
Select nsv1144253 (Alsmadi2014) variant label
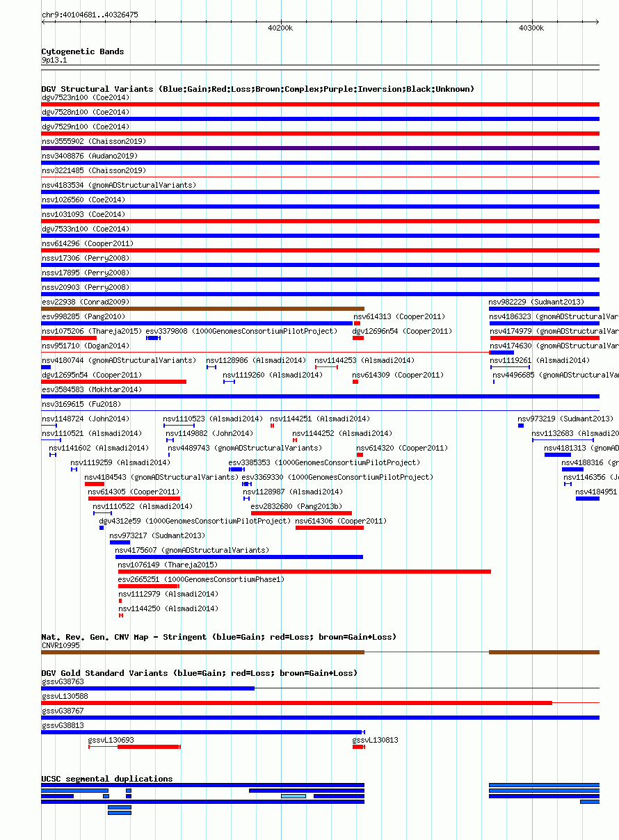[x=364, y=360]
